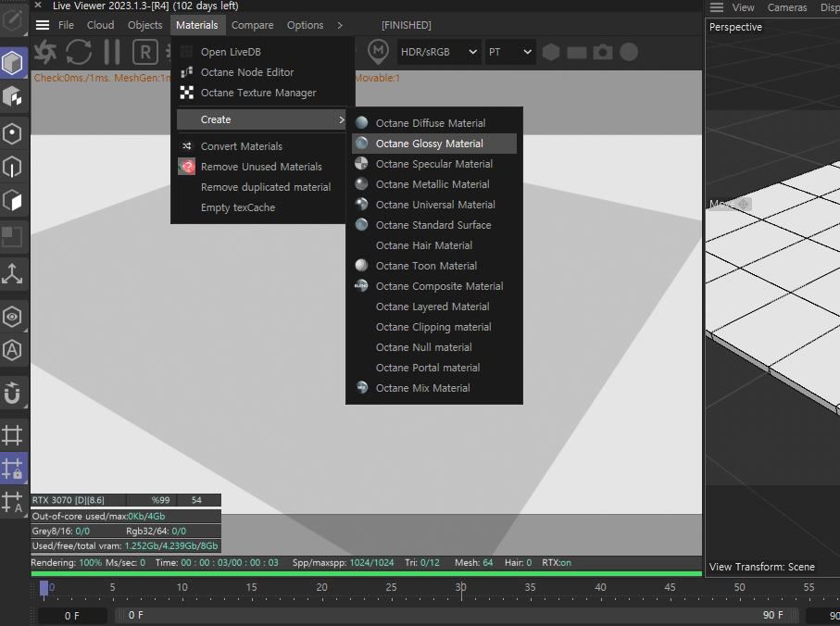Create an Octane Glossy Material
The height and width of the screenshot is (626, 840).
tap(434, 144)
